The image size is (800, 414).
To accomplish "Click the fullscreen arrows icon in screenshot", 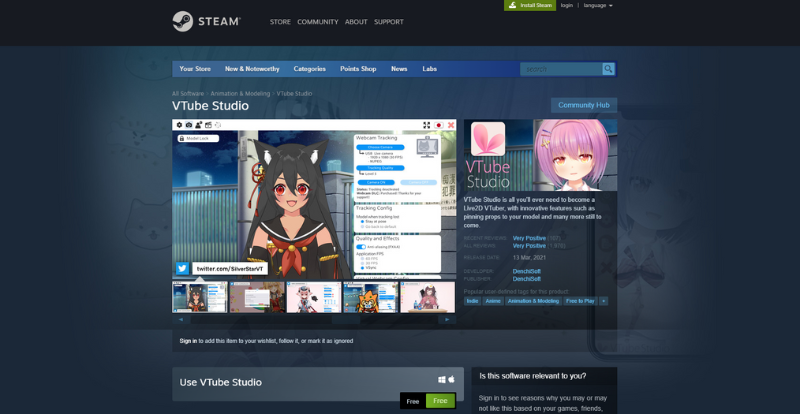I will coord(427,125).
